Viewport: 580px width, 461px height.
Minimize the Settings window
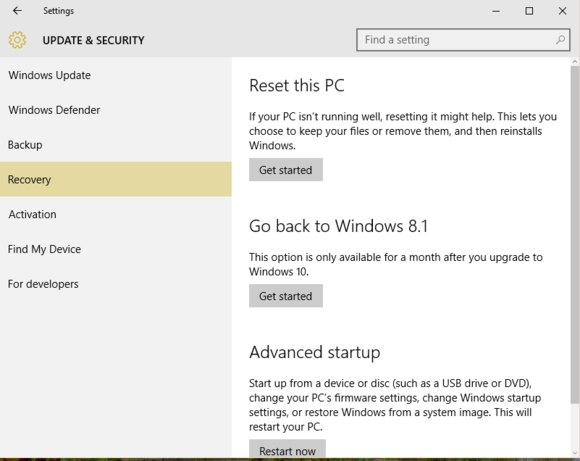click(x=496, y=11)
